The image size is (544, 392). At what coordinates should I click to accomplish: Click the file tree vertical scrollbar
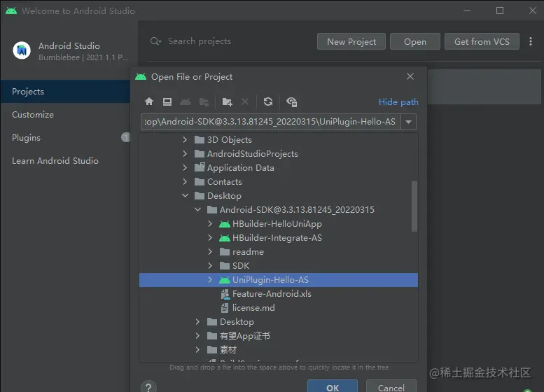coord(414,206)
